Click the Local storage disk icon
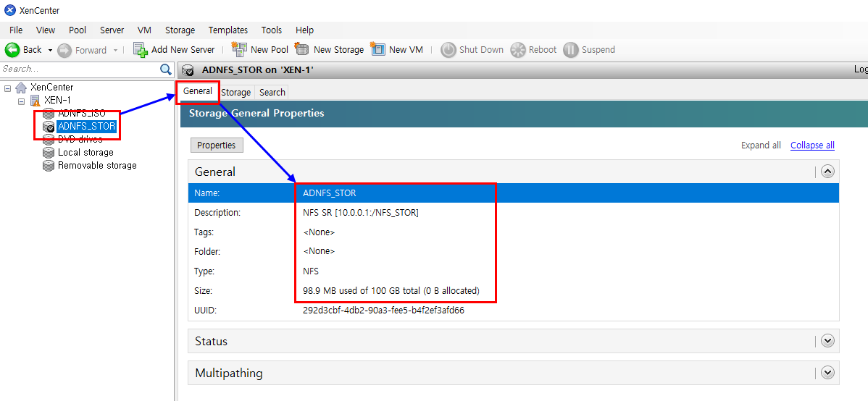Viewport: 868px width, 401px height. pos(49,152)
